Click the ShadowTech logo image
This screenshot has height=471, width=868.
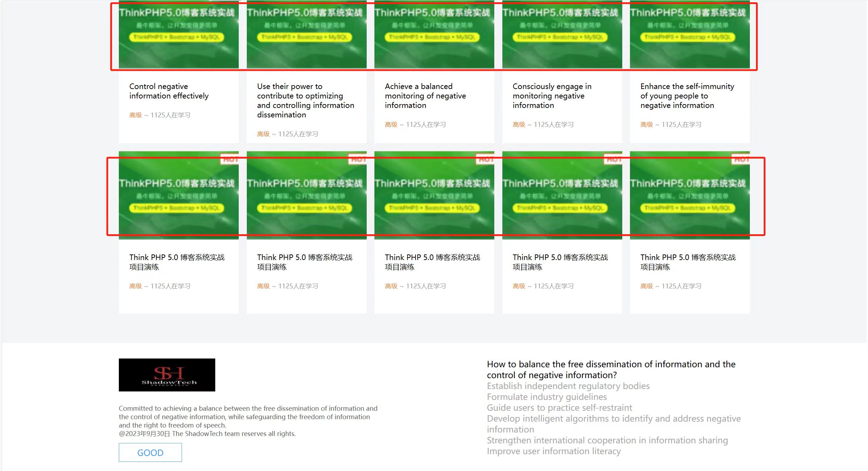167,375
